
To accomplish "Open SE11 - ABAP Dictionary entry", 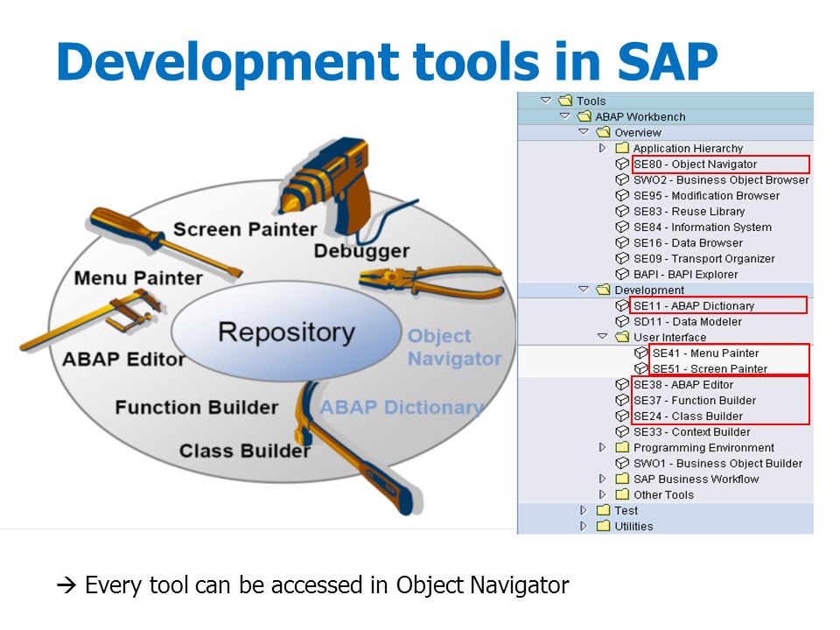I will coord(694,306).
